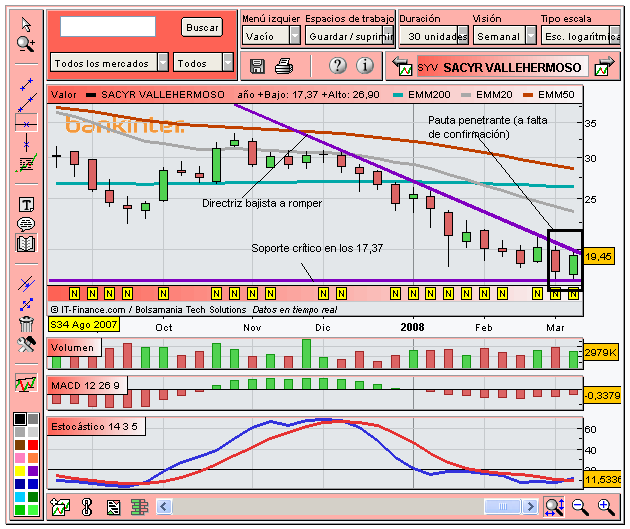This screenshot has width=630, height=529.
Task: Click the mini chart icon in sidebar
Action: 26,382
